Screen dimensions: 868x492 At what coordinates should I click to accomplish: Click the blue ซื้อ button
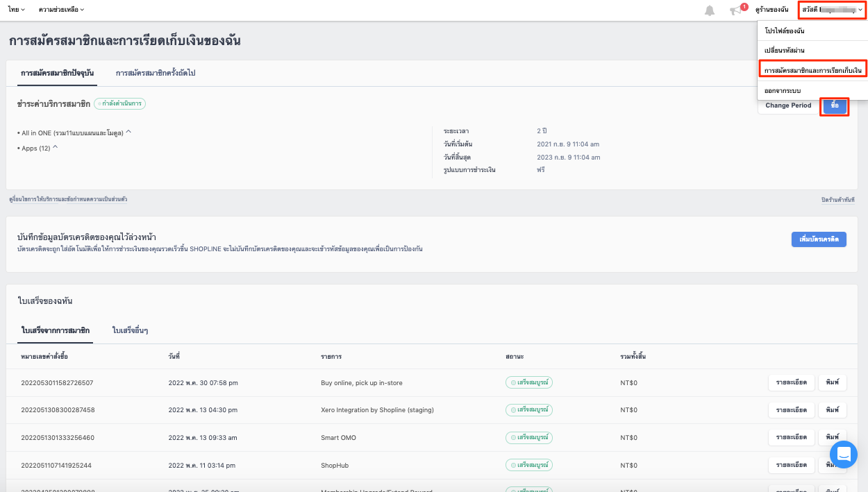835,106
